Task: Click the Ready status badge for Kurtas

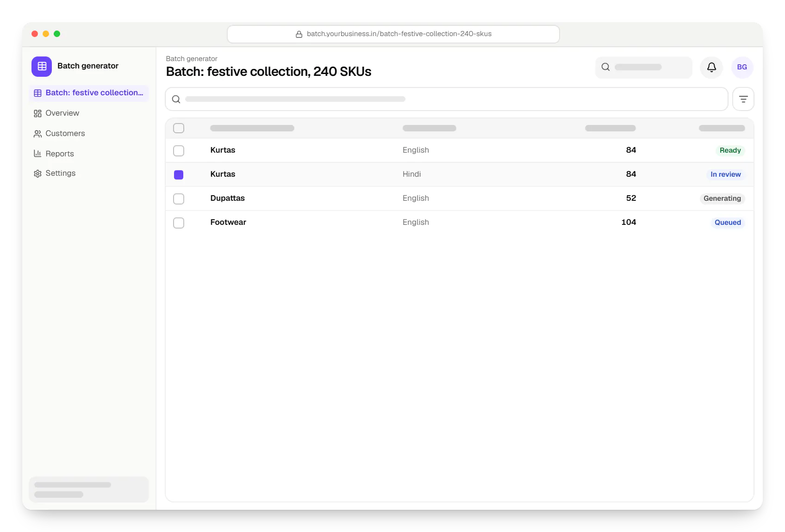Action: pyautogui.click(x=730, y=150)
